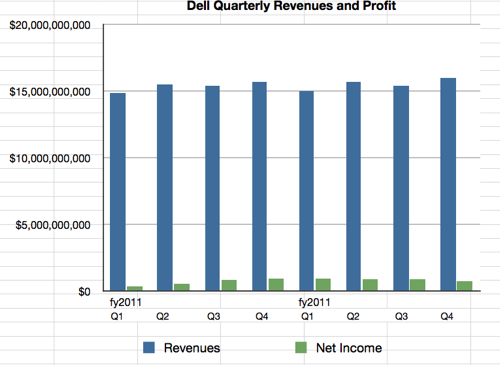Click the Revenues bar above the rightmost Q3
Image resolution: width=500 pixels, height=365 pixels.
click(x=401, y=188)
